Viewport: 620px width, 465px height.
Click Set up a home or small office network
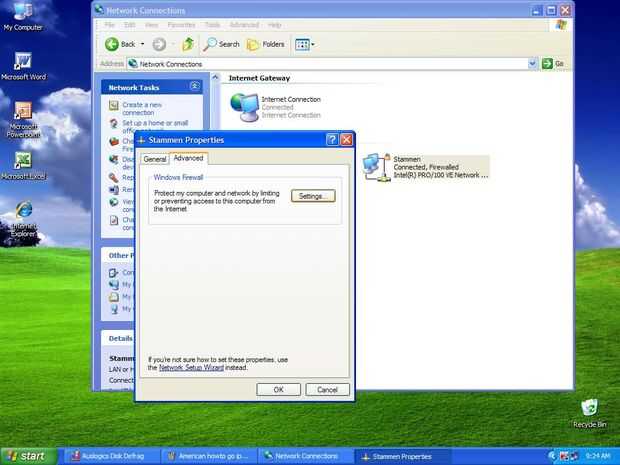click(x=155, y=126)
